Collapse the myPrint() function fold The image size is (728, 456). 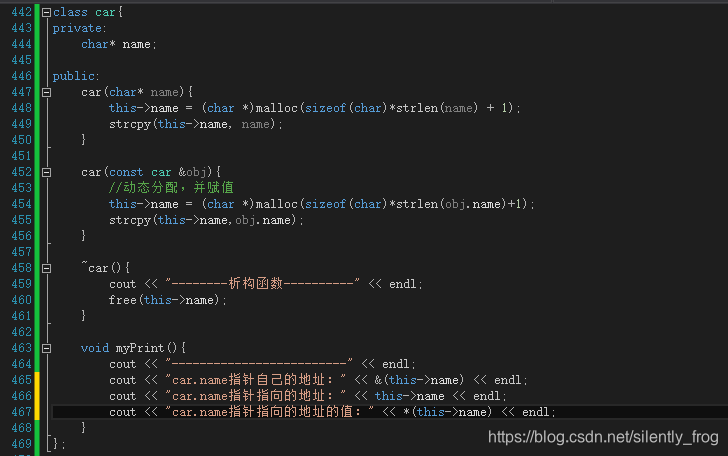click(46, 348)
